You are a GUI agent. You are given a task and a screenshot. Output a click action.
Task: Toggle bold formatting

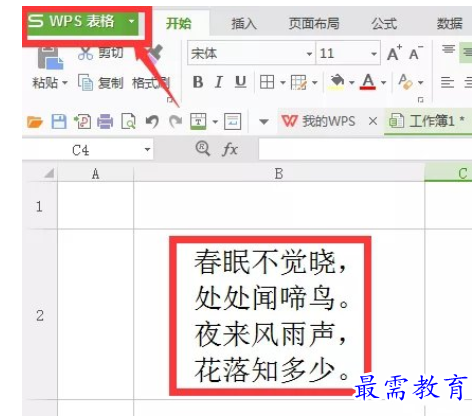[198, 82]
